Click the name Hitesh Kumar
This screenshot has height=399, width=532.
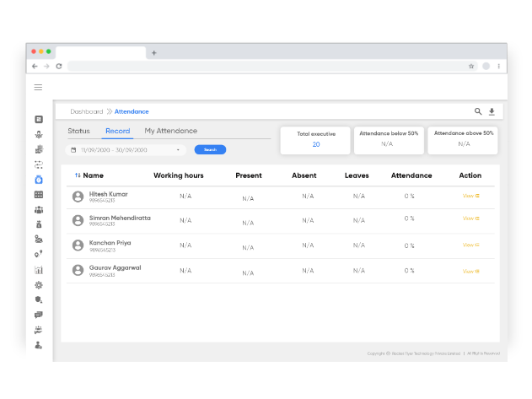[x=108, y=194]
